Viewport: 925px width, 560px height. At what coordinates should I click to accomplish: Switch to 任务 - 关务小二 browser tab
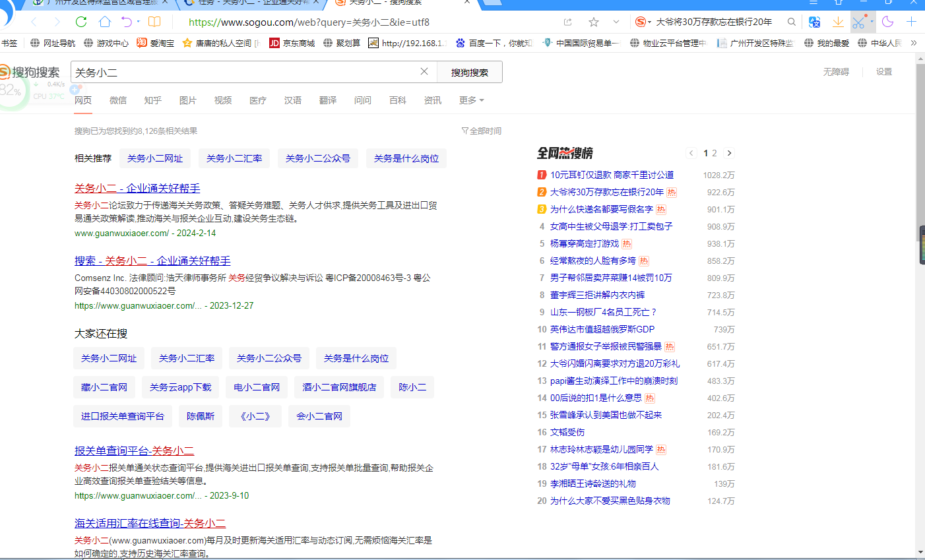[x=253, y=3]
